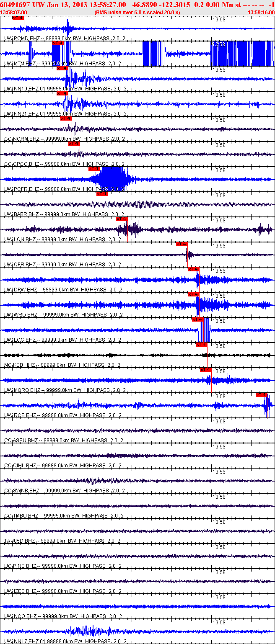Click the 13:58:07.00 start time label
The width and height of the screenshot is (275, 644).
[13, 13]
